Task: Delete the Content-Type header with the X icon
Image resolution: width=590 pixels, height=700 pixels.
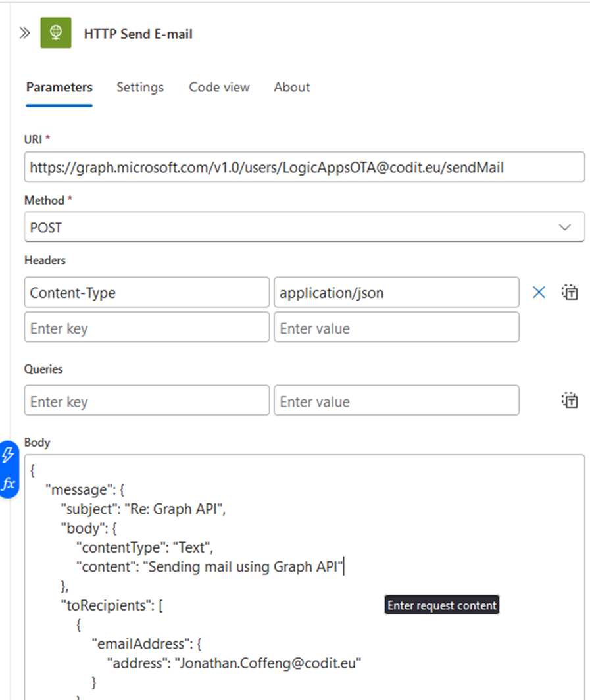Action: pyautogui.click(x=539, y=292)
